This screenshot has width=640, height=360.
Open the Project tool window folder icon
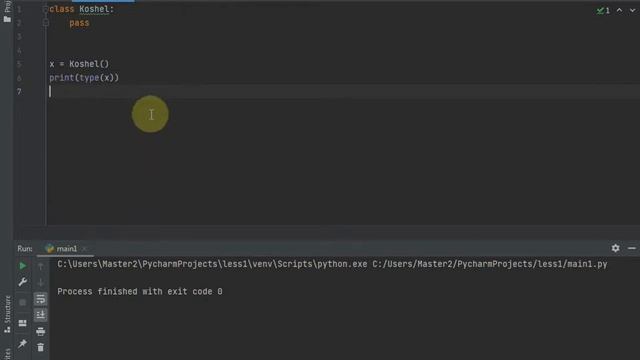pyautogui.click(x=7, y=19)
